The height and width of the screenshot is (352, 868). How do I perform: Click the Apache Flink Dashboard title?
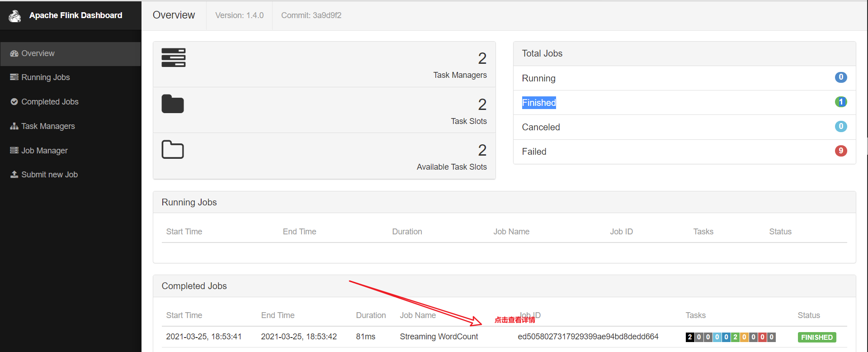coord(75,15)
